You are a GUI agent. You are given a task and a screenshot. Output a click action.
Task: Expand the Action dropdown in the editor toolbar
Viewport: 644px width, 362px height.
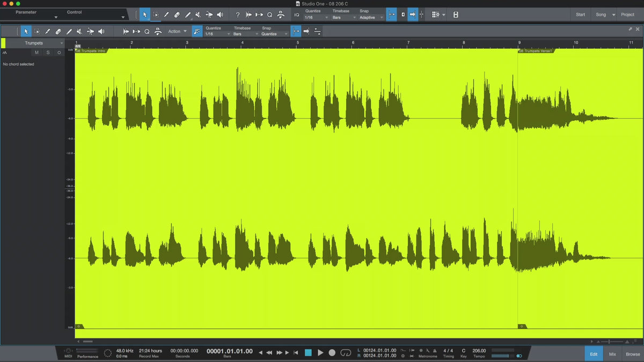coord(177,32)
